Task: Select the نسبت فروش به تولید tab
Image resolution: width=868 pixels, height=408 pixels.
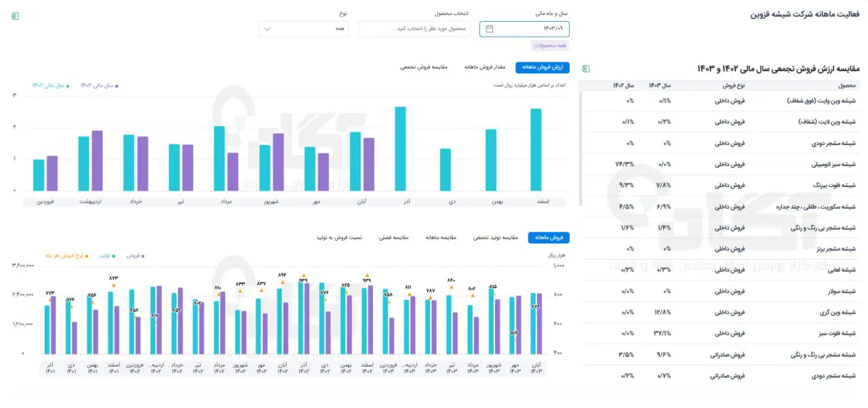Action: click(x=339, y=237)
